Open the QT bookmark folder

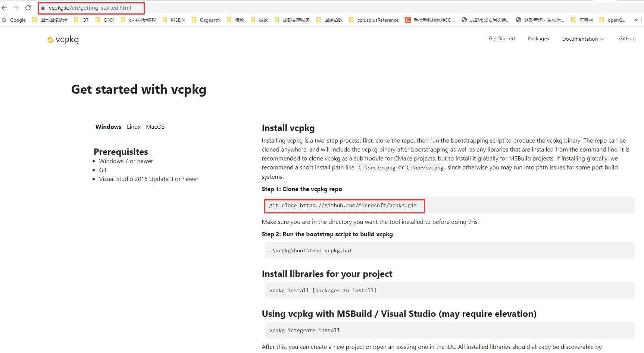pos(82,20)
